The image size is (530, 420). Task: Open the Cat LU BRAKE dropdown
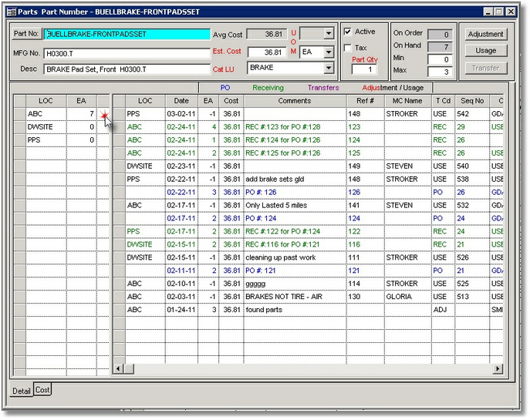click(x=329, y=69)
